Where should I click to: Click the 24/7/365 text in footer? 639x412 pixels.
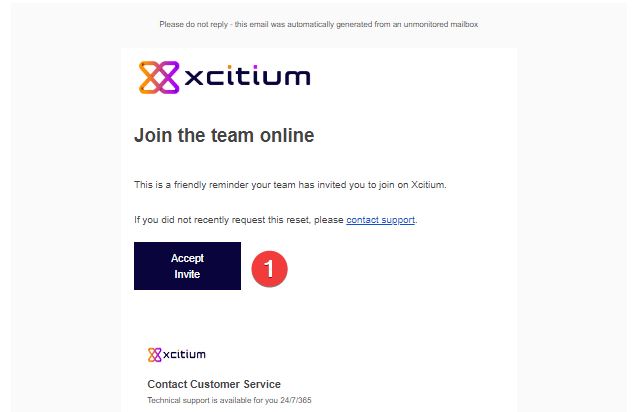coord(296,400)
